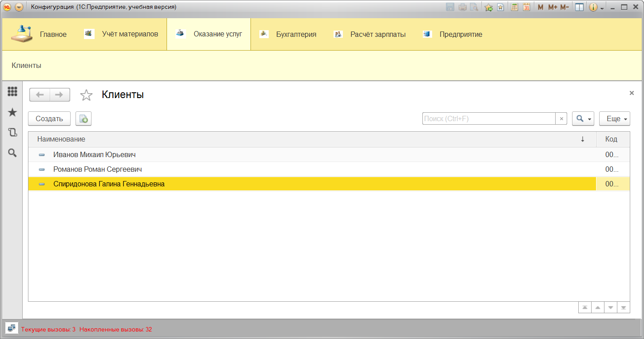Clear the search field with x button
This screenshot has width=644, height=339.
[x=561, y=118]
